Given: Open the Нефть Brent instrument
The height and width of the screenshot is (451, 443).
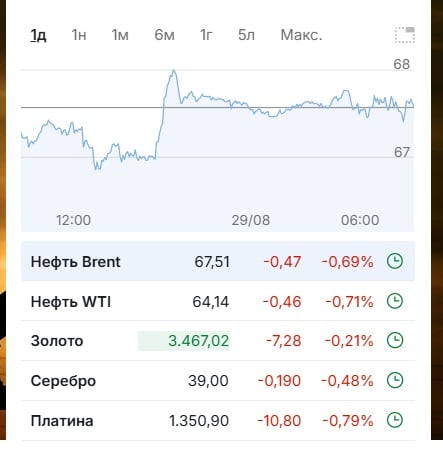Looking at the screenshot, I should click(x=75, y=262).
